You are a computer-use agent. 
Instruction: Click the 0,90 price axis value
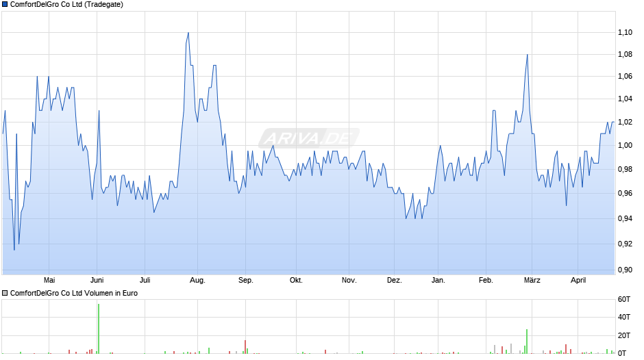coord(625,270)
